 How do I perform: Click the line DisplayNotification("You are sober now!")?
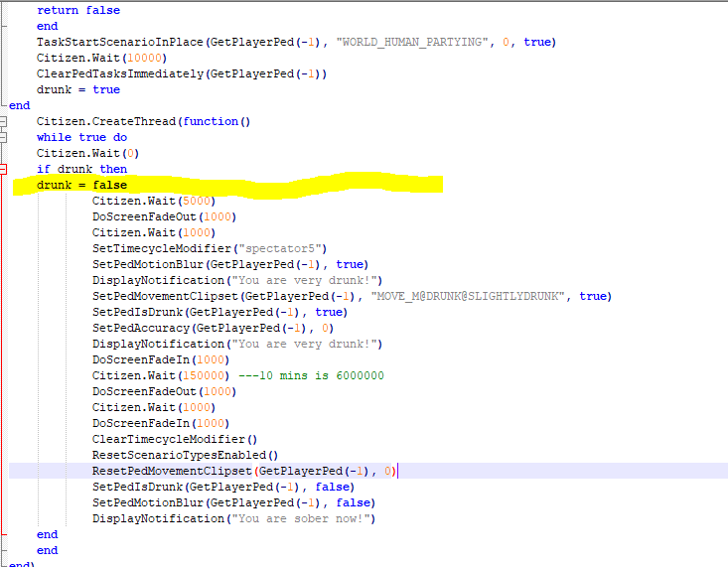click(233, 518)
